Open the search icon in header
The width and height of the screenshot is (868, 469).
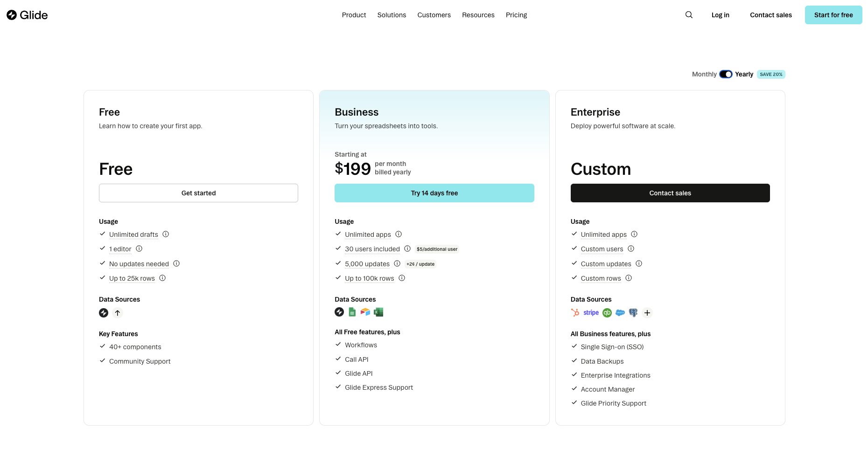coord(689,15)
